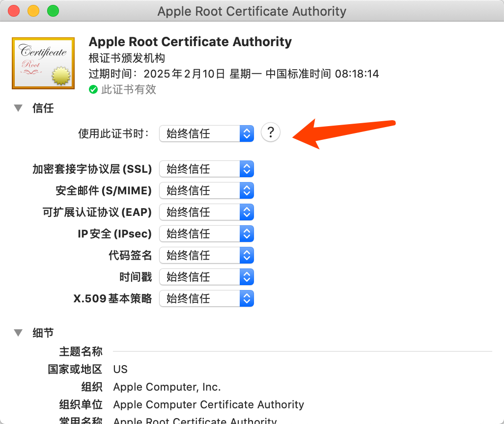Click the 加密套接字协议层 (SSL) label
The image size is (504, 424).
[x=92, y=169]
